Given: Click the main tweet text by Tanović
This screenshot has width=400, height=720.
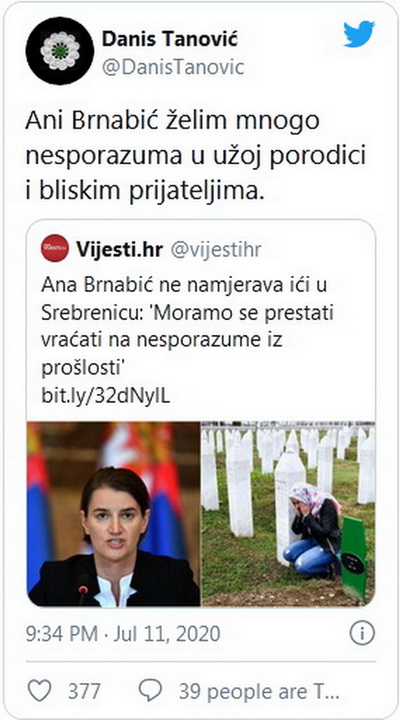Looking at the screenshot, I should click(x=196, y=156).
